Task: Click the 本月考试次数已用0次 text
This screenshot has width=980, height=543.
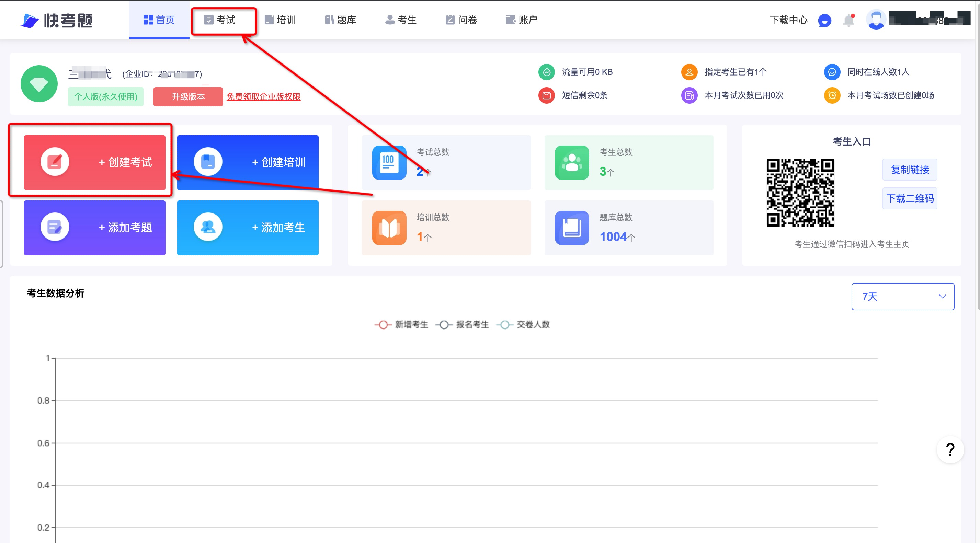Action: tap(744, 95)
